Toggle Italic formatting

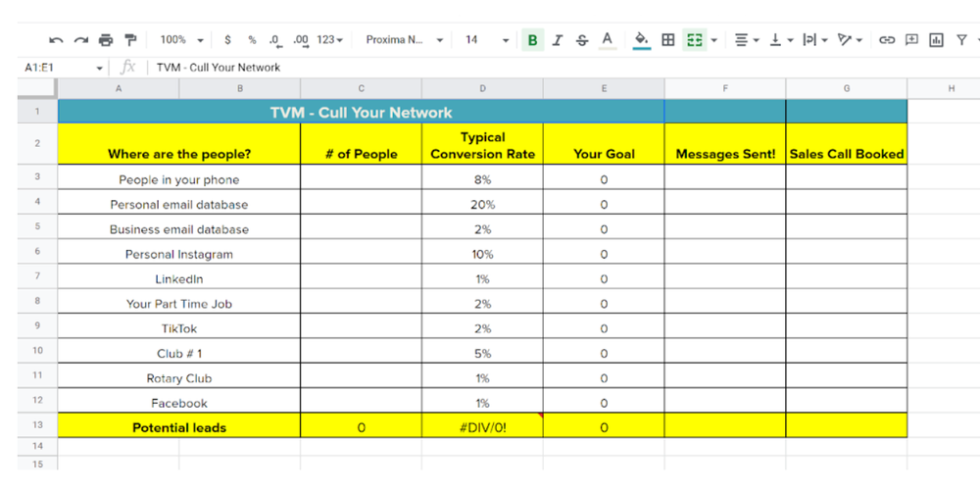558,40
